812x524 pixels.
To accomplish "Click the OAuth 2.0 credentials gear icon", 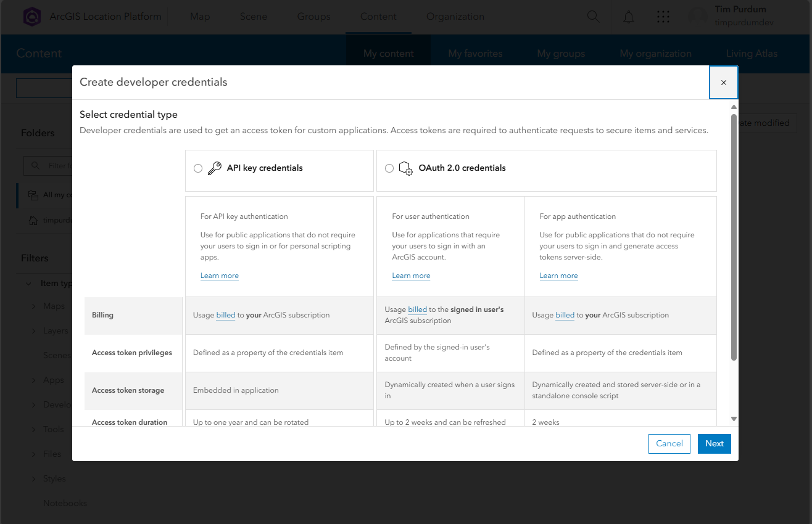I will [x=405, y=168].
